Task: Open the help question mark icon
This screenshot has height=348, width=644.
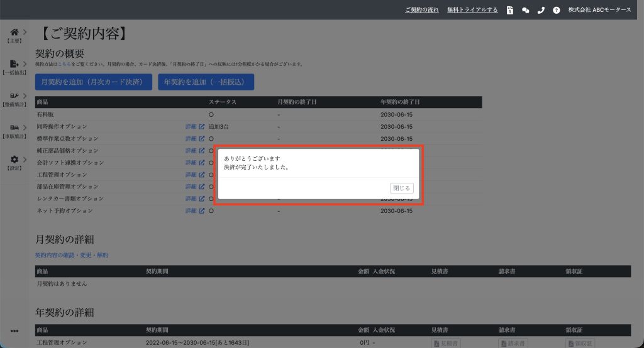Action: pos(556,10)
